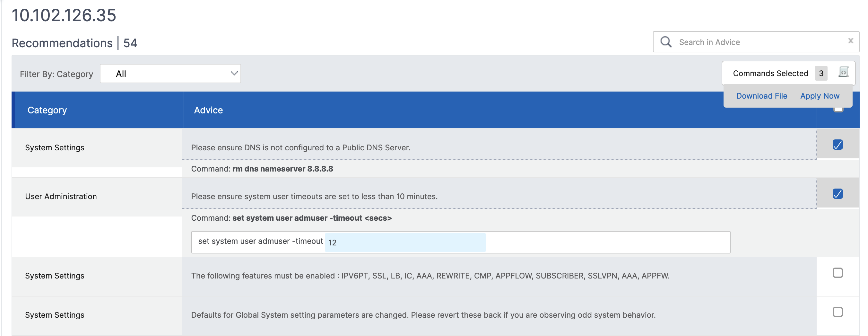868x336 pixels.
Task: Select the enable features recommendation checkbox
Action: click(x=838, y=273)
